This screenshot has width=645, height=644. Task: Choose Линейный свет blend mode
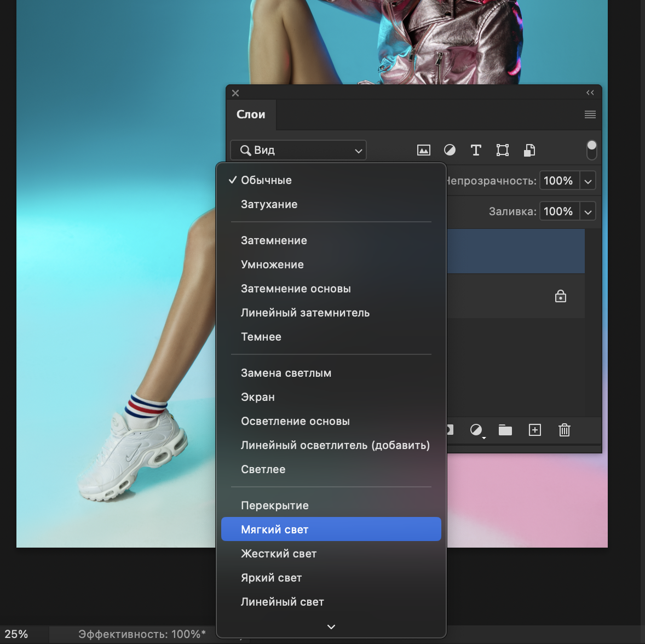(331, 602)
